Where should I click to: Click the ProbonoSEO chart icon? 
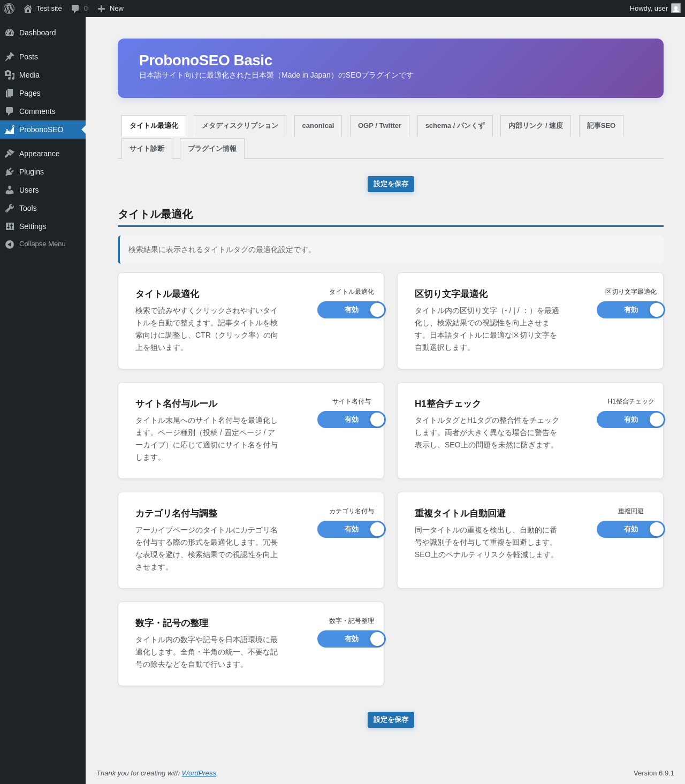(x=10, y=130)
